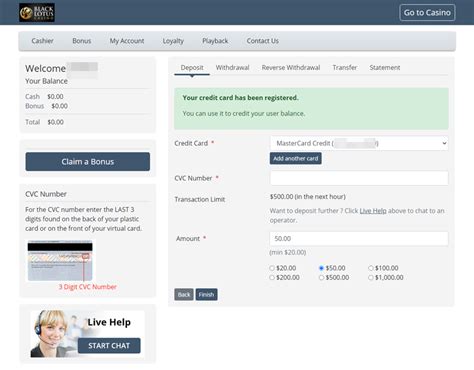Click the Go to Casino button
The height and width of the screenshot is (370, 474).
(427, 13)
